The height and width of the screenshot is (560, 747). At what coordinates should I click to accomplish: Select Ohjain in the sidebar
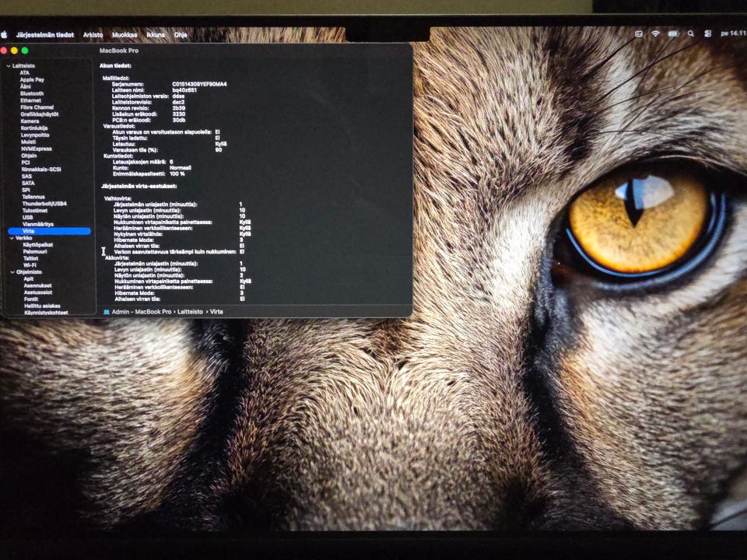click(x=29, y=156)
